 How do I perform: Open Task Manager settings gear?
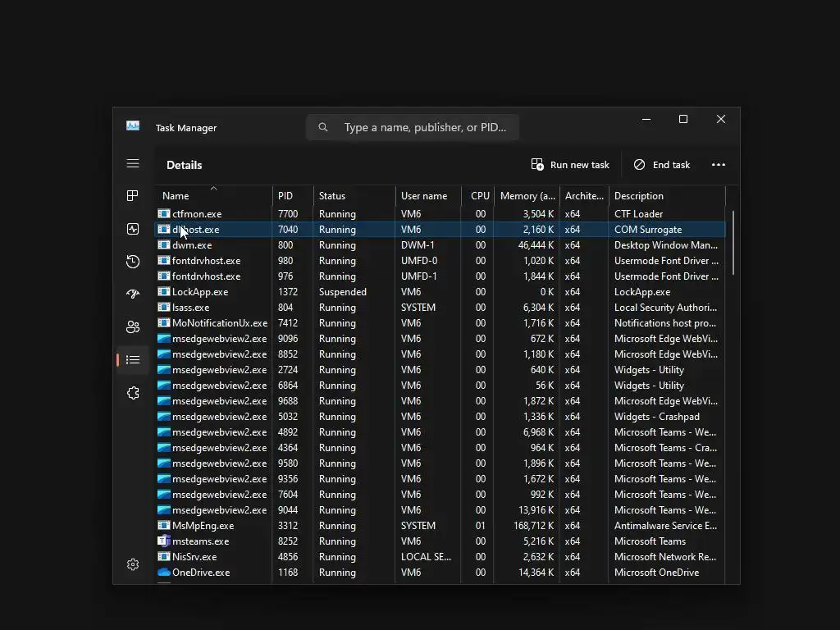pyautogui.click(x=133, y=564)
